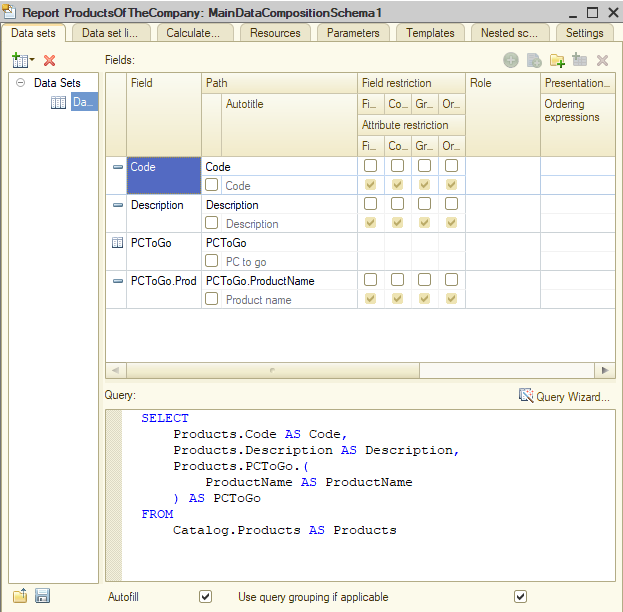Collapse the Data Sets tree node
The height and width of the screenshot is (612, 623).
[20, 83]
